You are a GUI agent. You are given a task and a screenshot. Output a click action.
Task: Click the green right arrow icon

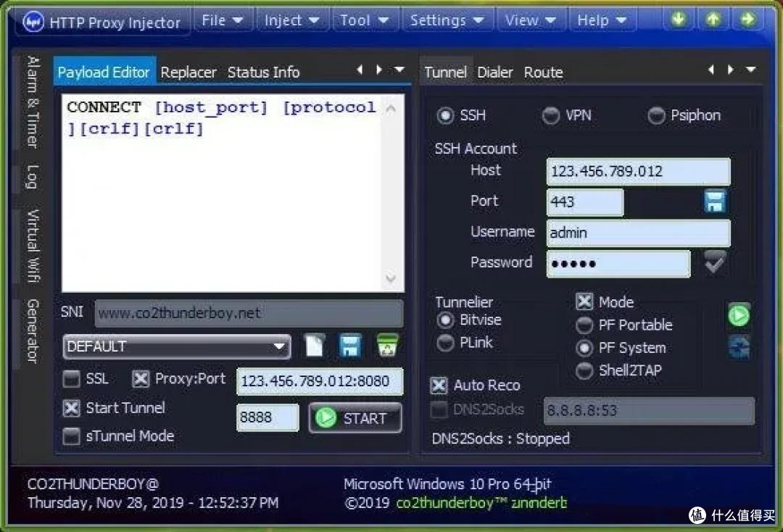point(747,20)
